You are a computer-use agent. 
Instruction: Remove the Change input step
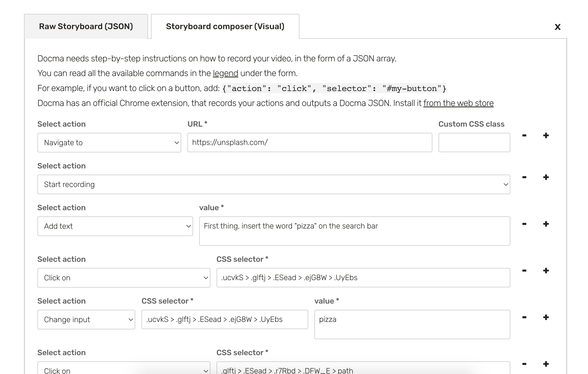(524, 317)
